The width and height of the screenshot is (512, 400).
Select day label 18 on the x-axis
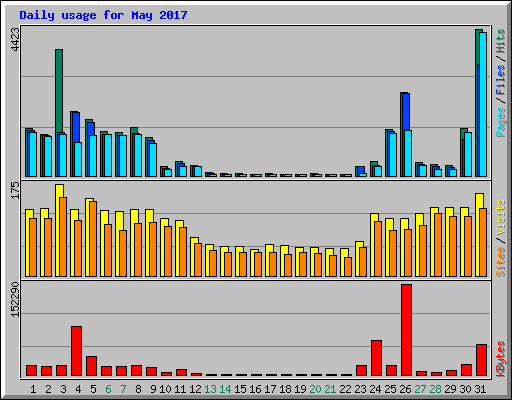tap(285, 389)
